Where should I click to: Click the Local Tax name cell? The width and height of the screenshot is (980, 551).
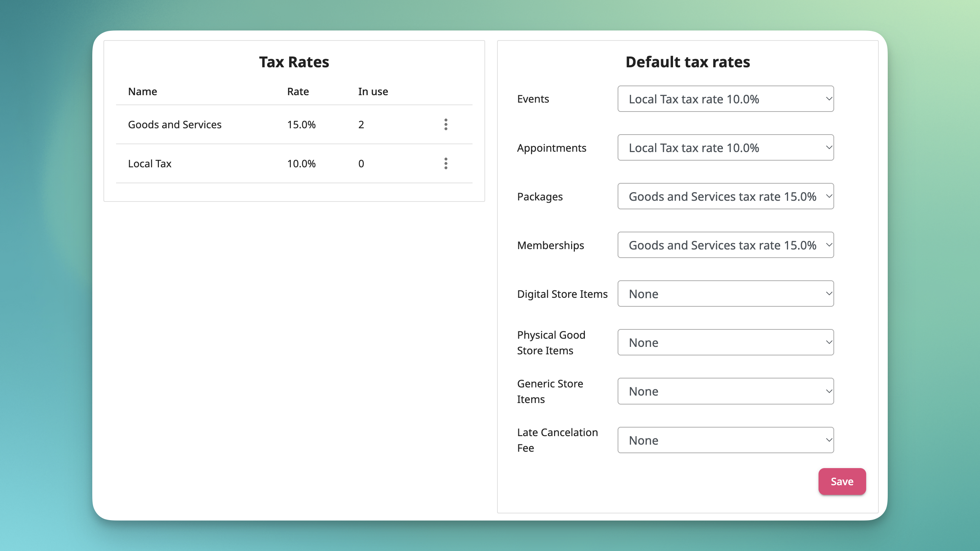pyautogui.click(x=150, y=164)
